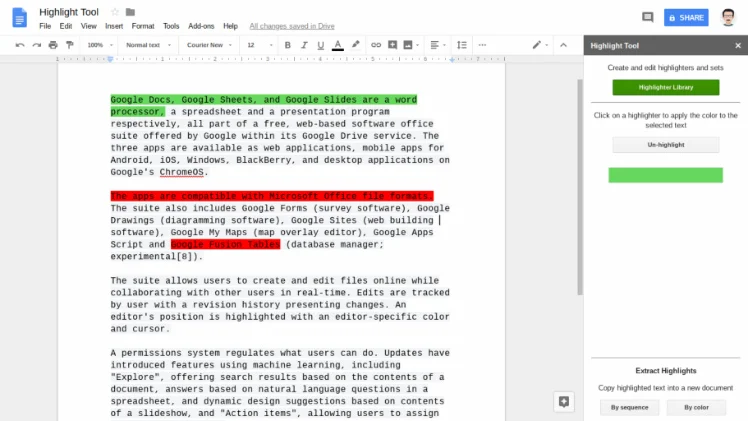
Task: Click the Un-highlight button
Action: click(666, 144)
